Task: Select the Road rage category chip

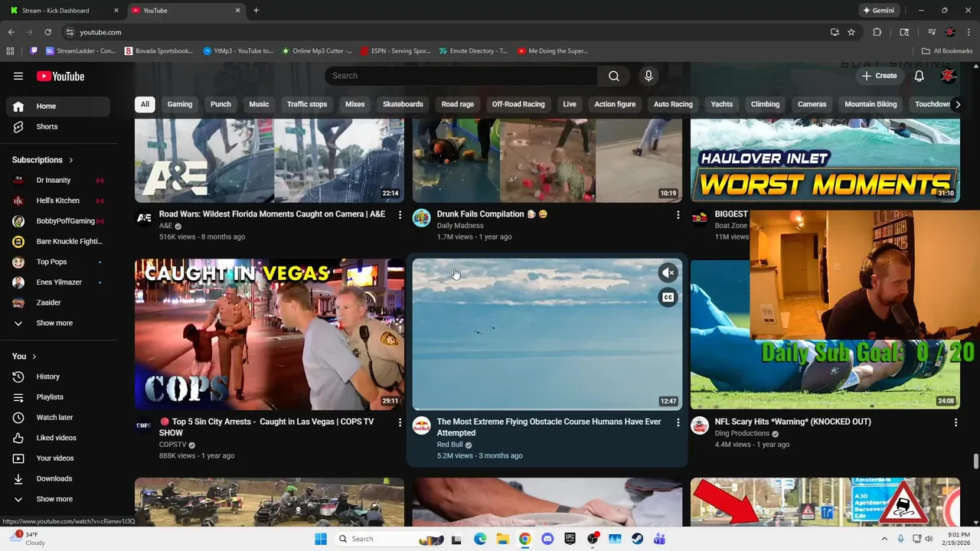Action: (458, 104)
